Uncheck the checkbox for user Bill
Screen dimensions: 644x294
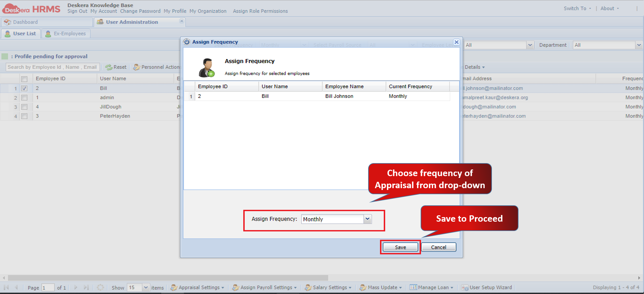tap(24, 88)
